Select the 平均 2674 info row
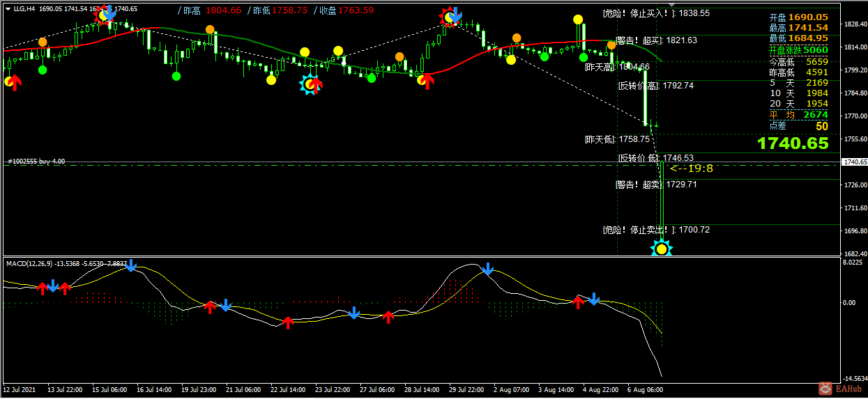 point(798,114)
